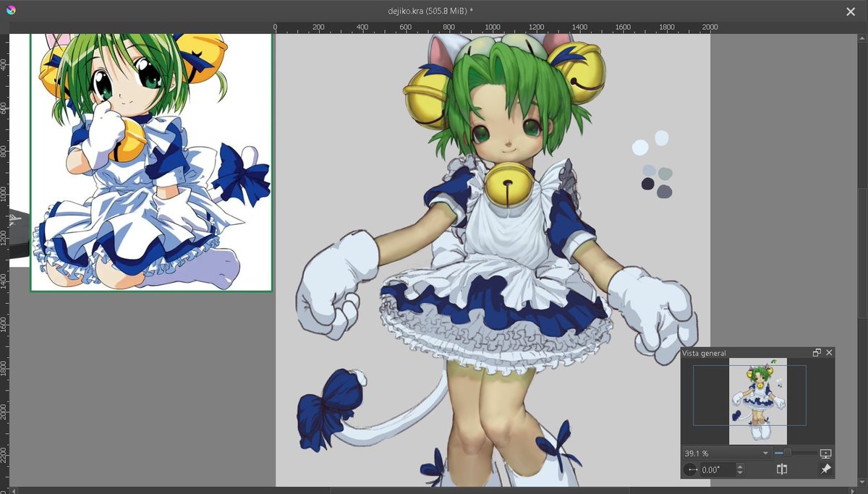Increase rotation angle with up arrow

tap(739, 467)
